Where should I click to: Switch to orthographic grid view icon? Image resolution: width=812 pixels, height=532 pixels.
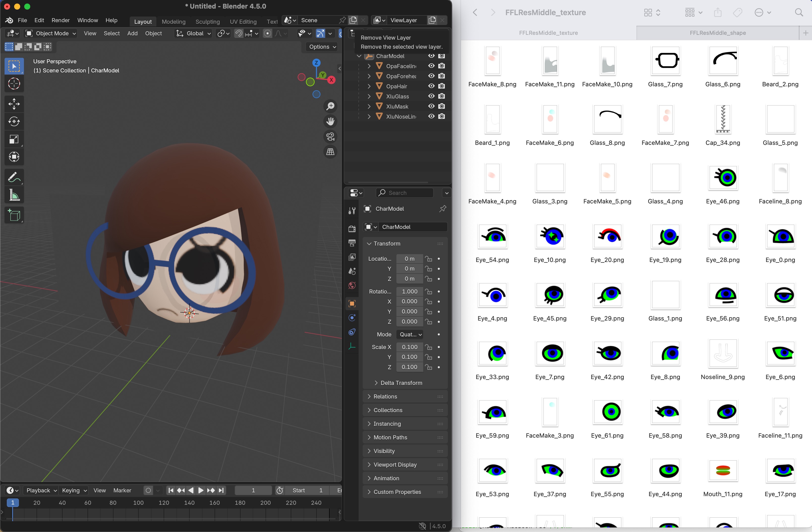coord(330,152)
